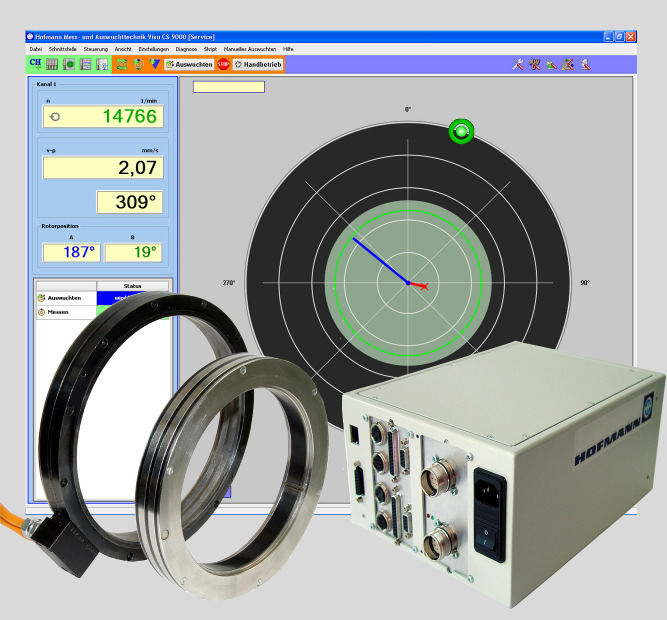Screen dimensions: 667x620
Task: Open the Ansicht menu
Action: [123, 49]
